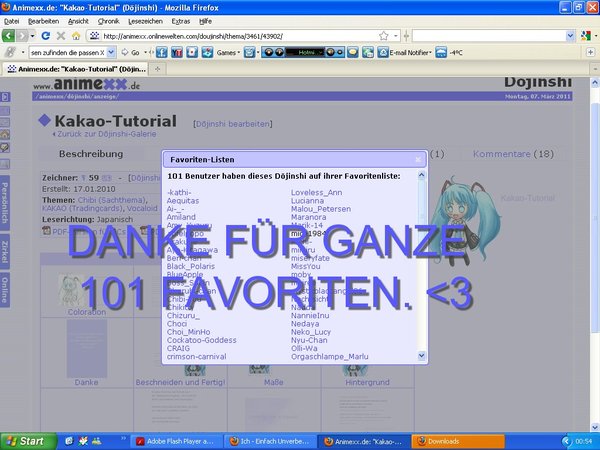600x450 pixels.
Task: Close the Favoriten-Listen popup
Action: point(418,160)
